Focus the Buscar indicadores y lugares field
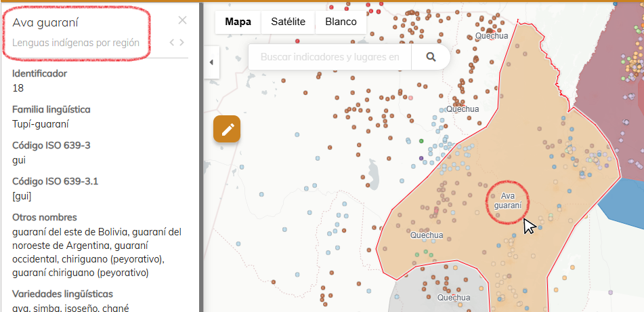 click(x=329, y=57)
